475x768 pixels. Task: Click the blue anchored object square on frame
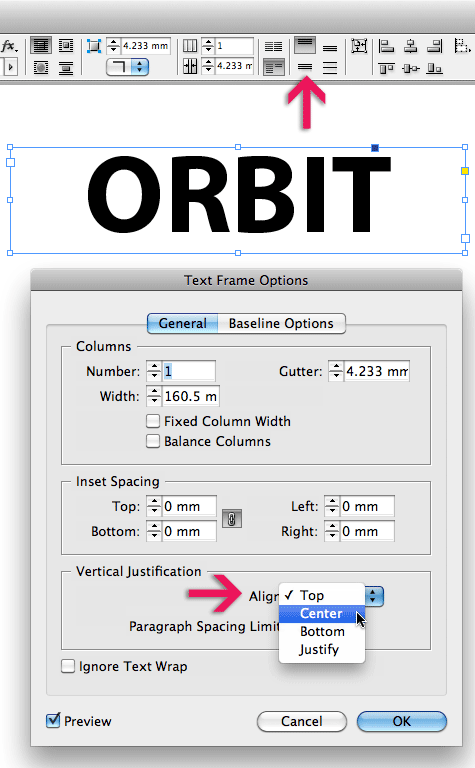(375, 147)
